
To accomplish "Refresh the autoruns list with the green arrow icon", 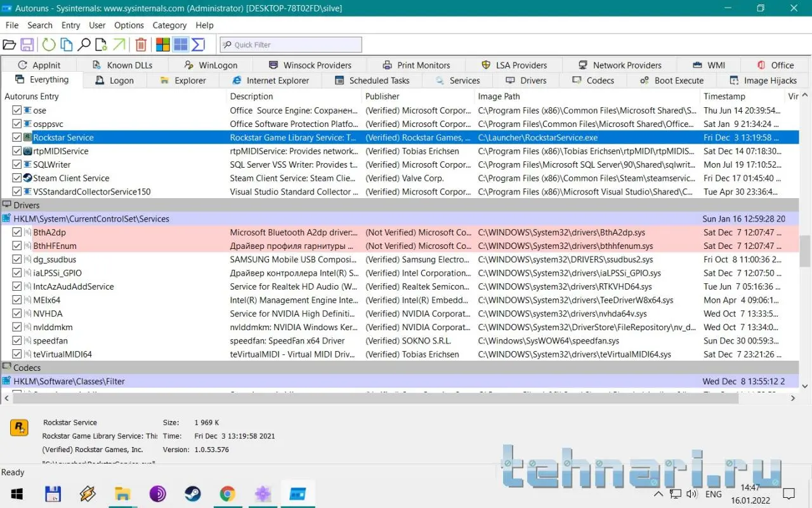I will pyautogui.click(x=49, y=44).
